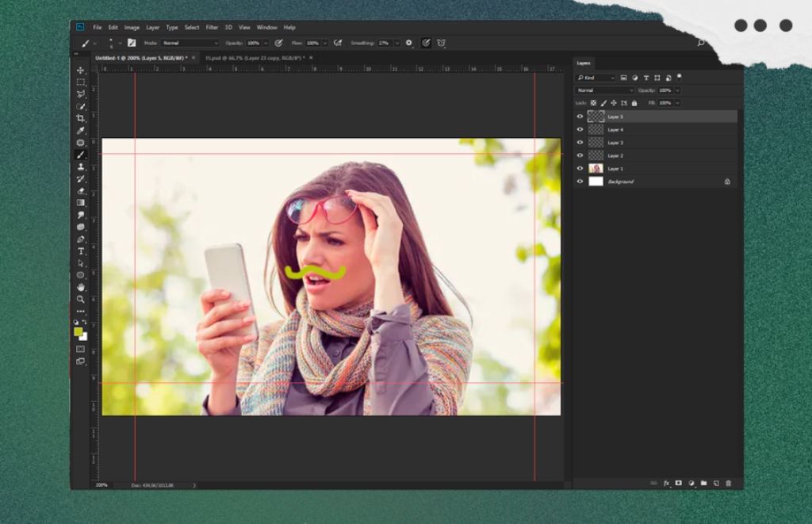Viewport: 812px width, 524px height.
Task: Open the Filter menu
Action: 212,27
